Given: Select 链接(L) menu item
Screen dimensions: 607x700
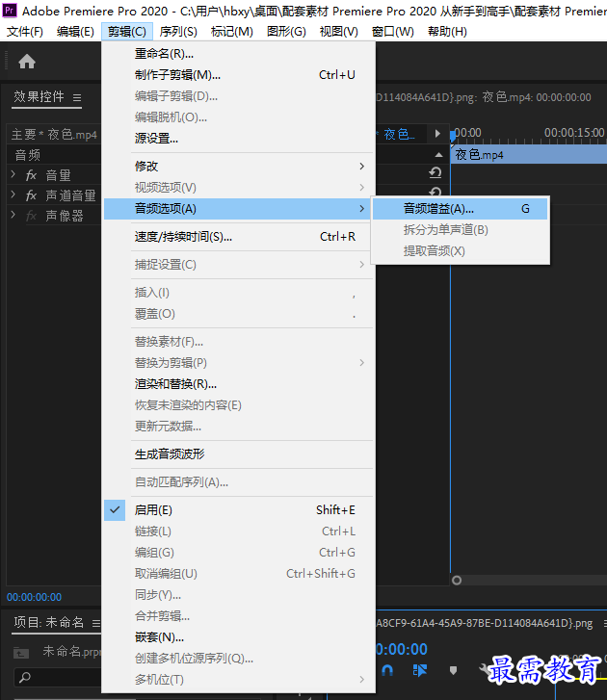Looking at the screenshot, I should pyautogui.click(x=239, y=531).
